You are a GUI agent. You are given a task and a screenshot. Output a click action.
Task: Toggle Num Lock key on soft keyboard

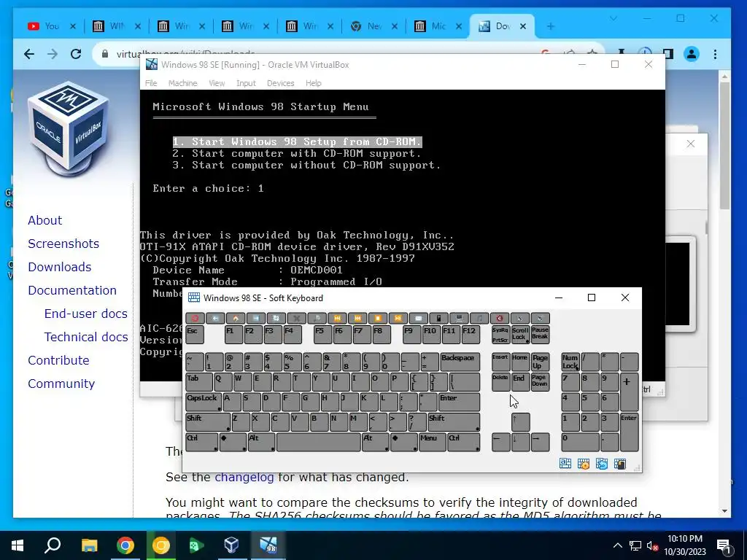570,362
